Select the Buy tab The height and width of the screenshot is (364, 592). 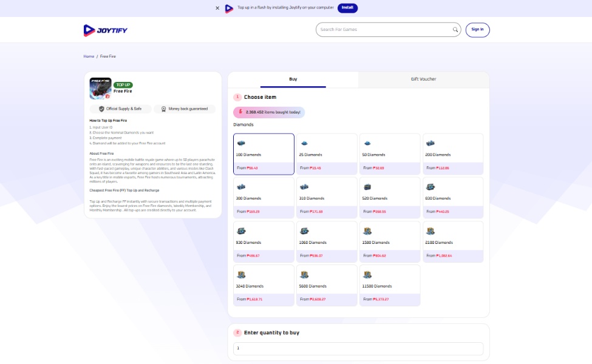pyautogui.click(x=293, y=79)
